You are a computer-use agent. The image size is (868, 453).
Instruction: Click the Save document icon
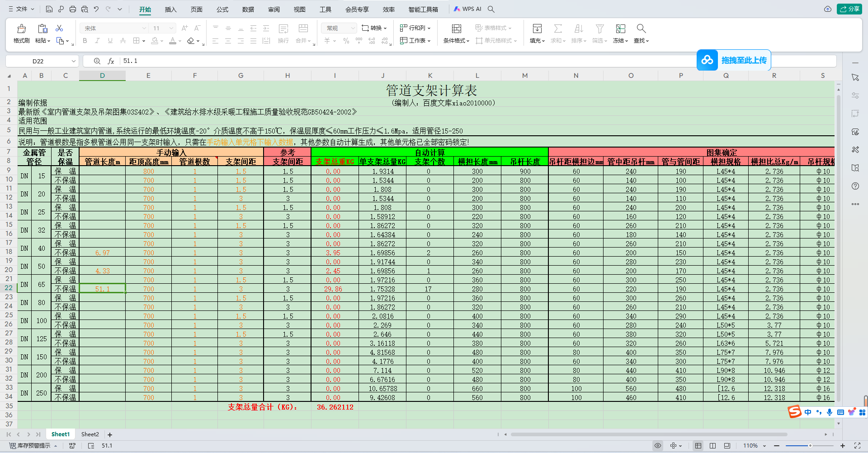[x=49, y=9]
